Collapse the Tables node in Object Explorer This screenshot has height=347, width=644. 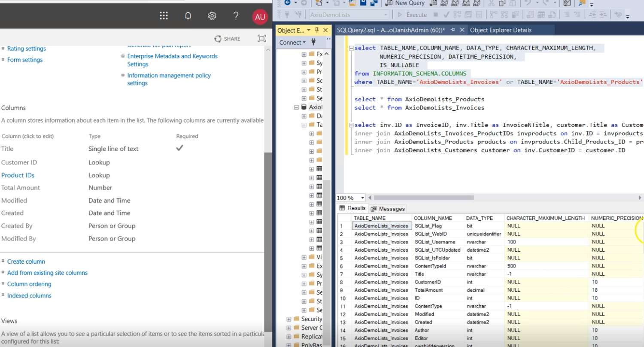coord(303,125)
